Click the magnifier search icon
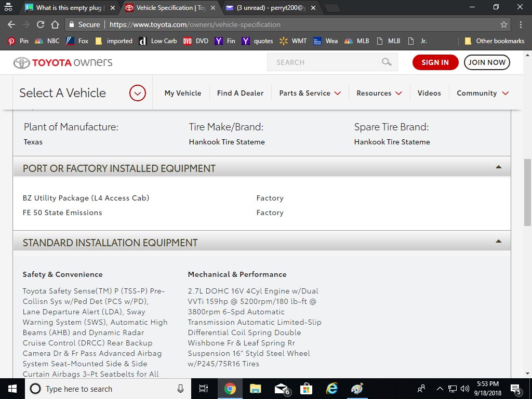The width and height of the screenshot is (532, 399). tap(387, 62)
